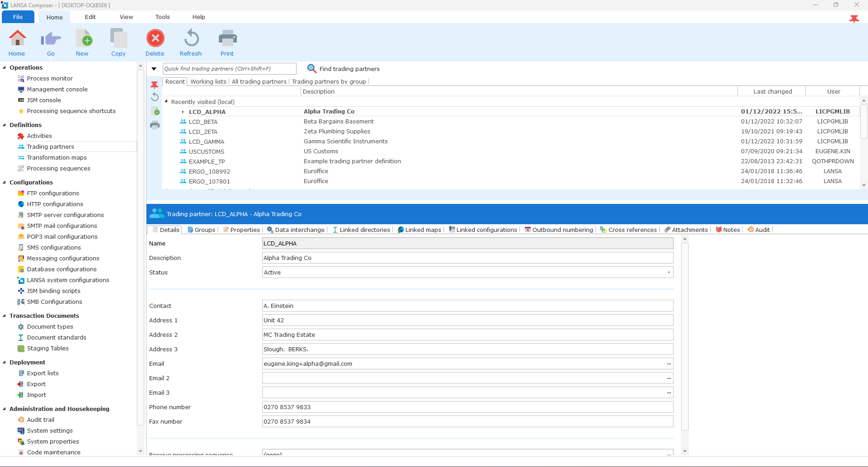The image size is (868, 467).
Task: Open Transformation maps definitions
Action: (57, 158)
